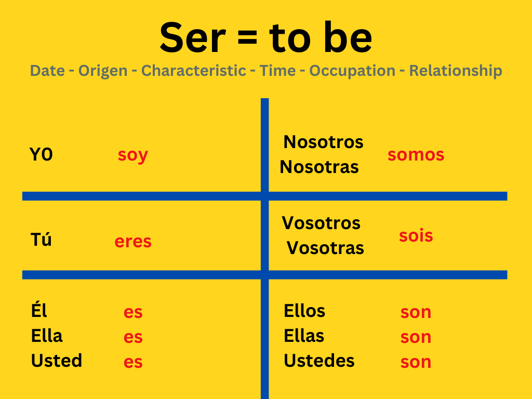Screen dimensions: 532x399
Task: Select the word "Characteristic" in the subtitle
Action: 193,71
